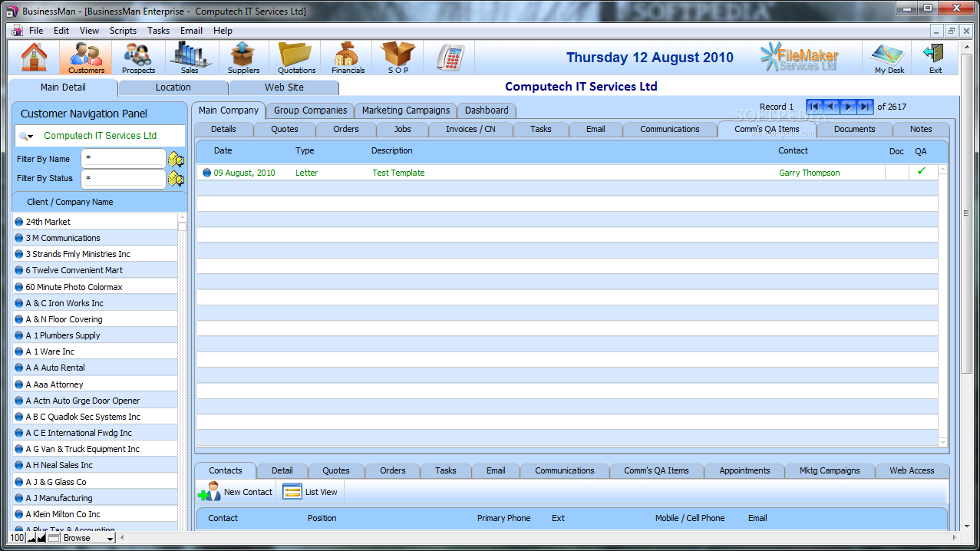Viewport: 980px width, 551px height.
Task: Open My Desk
Action: [889, 58]
